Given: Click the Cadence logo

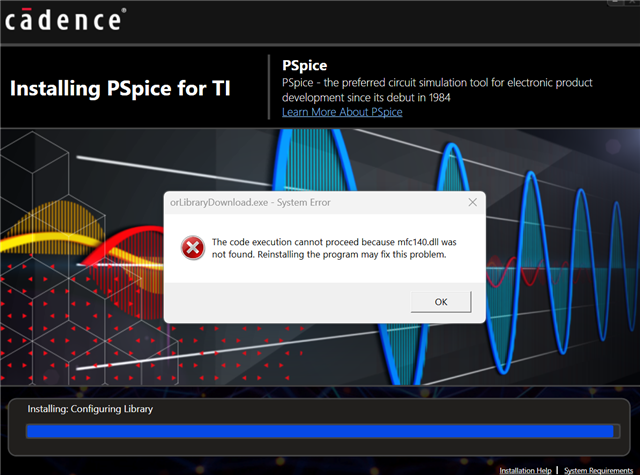Looking at the screenshot, I should click(x=65, y=20).
